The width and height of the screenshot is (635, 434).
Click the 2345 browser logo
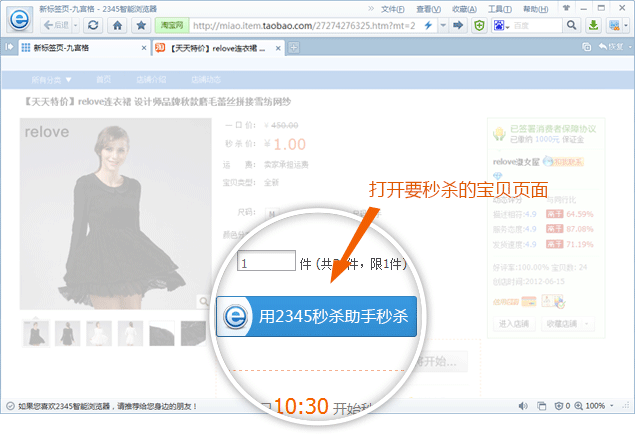(19, 19)
